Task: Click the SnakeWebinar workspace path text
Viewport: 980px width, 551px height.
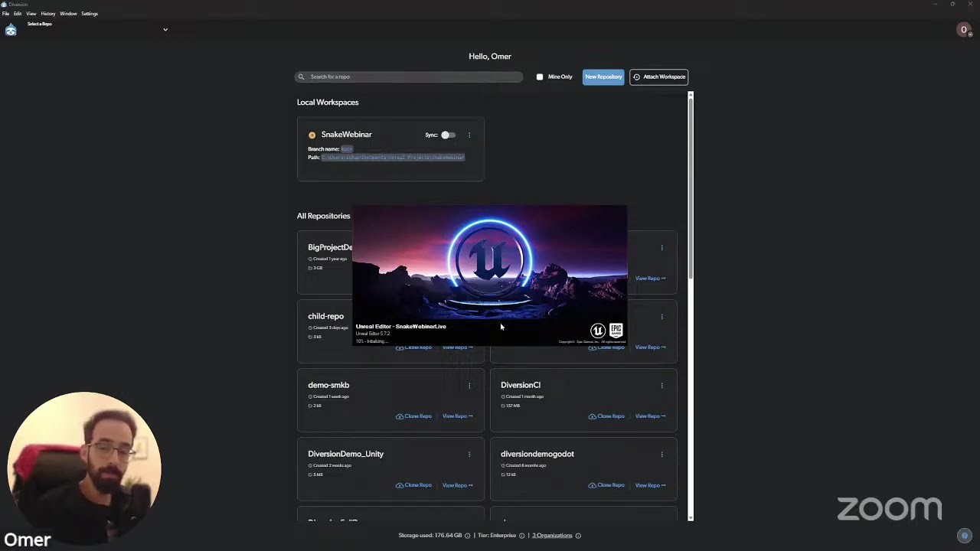Action: 393,158
